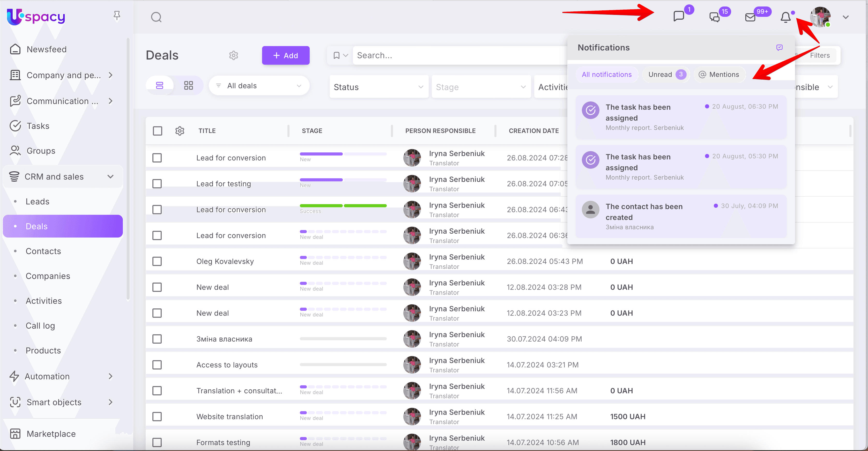This screenshot has width=868, height=451.
Task: Open the mail inbox icon
Action: [750, 17]
